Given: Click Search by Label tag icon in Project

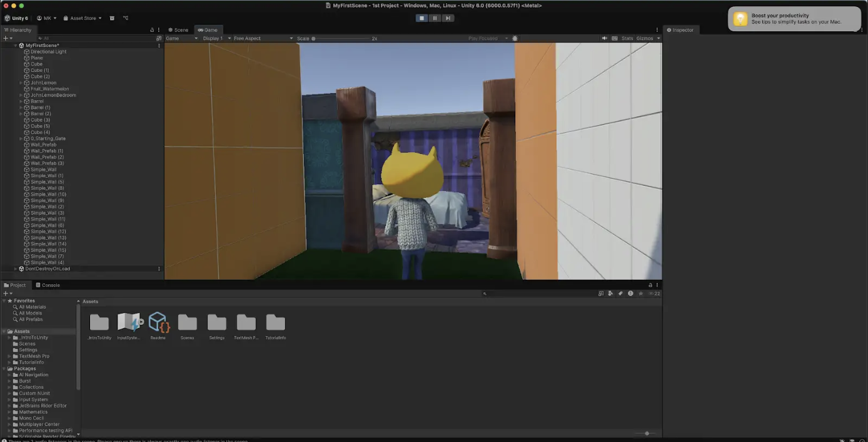Looking at the screenshot, I should pyautogui.click(x=620, y=293).
